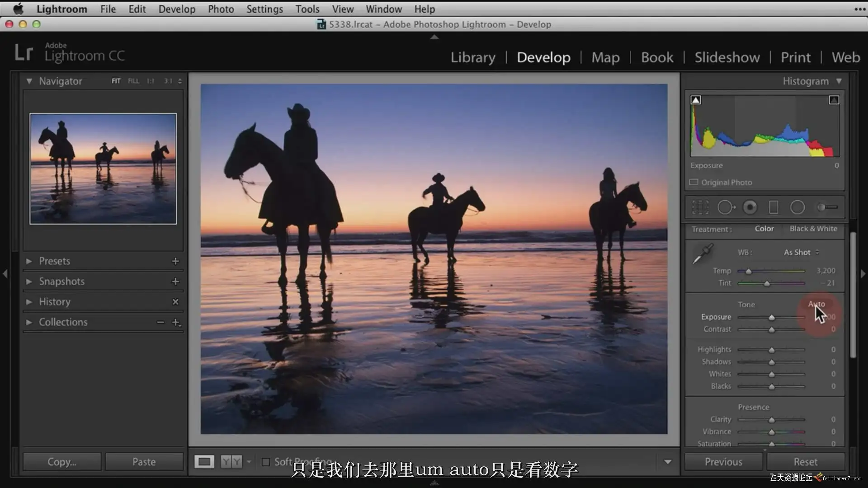Click the Reset button
The height and width of the screenshot is (488, 868).
pos(805,462)
